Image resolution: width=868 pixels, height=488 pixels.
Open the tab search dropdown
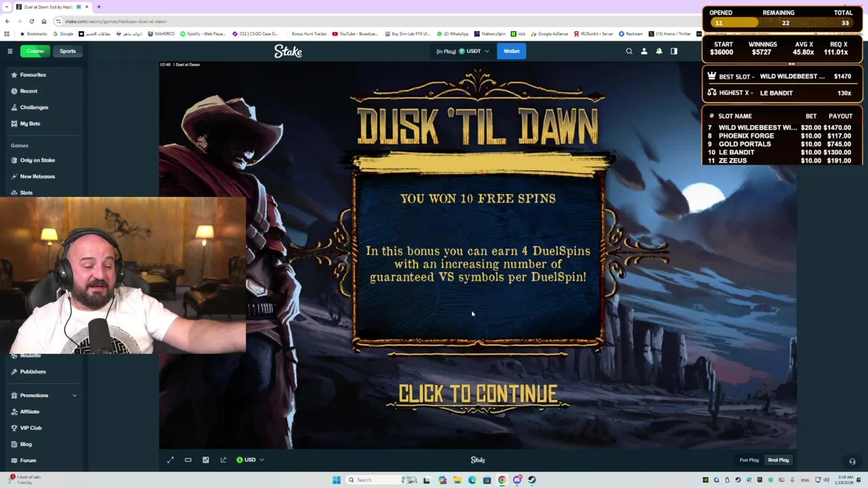8,7
